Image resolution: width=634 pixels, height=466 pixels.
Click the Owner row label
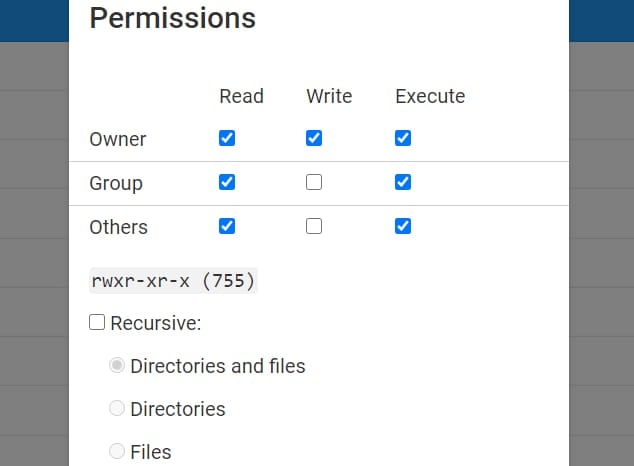118,139
